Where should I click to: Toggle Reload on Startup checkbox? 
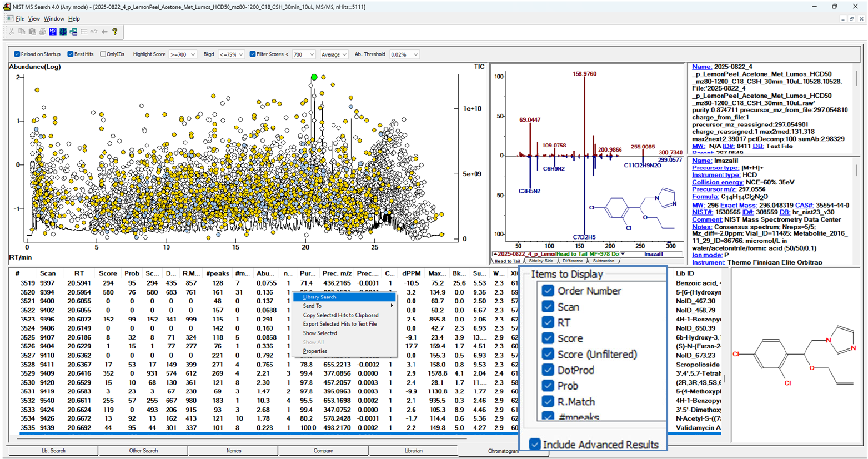[x=17, y=54]
